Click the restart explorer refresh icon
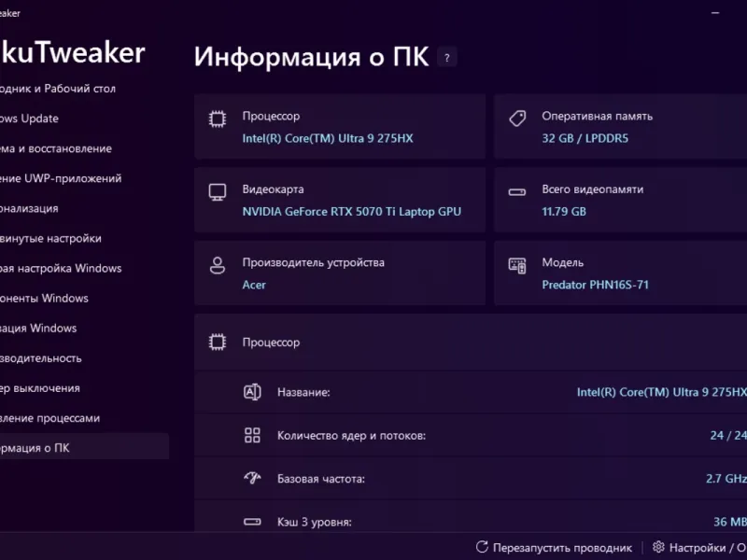The image size is (747, 560). (x=482, y=547)
